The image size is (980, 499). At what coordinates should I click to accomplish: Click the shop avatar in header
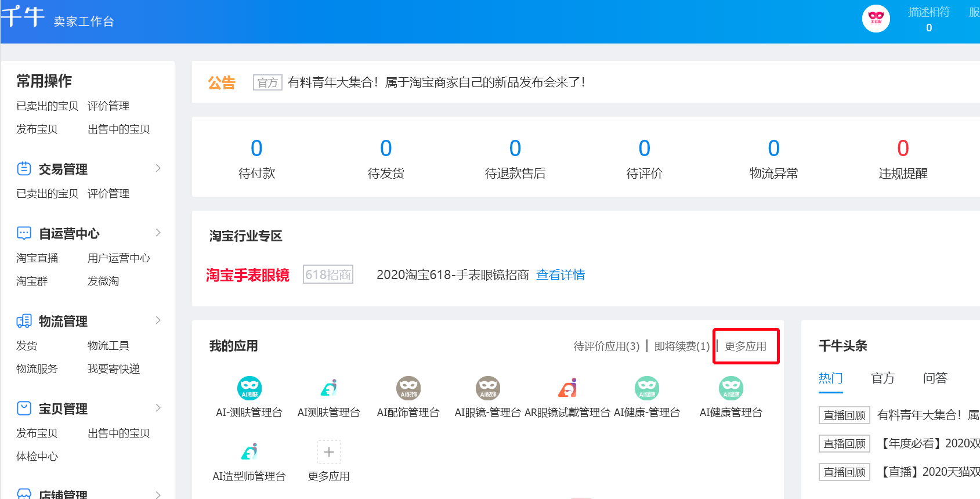coord(876,19)
